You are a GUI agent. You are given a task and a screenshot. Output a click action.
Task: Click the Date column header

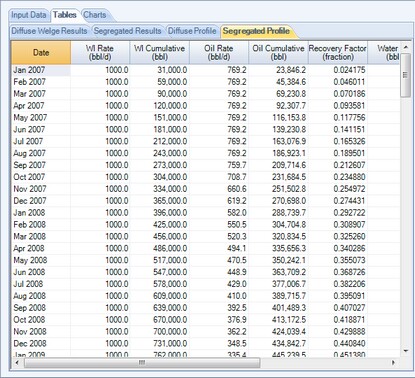(41, 53)
